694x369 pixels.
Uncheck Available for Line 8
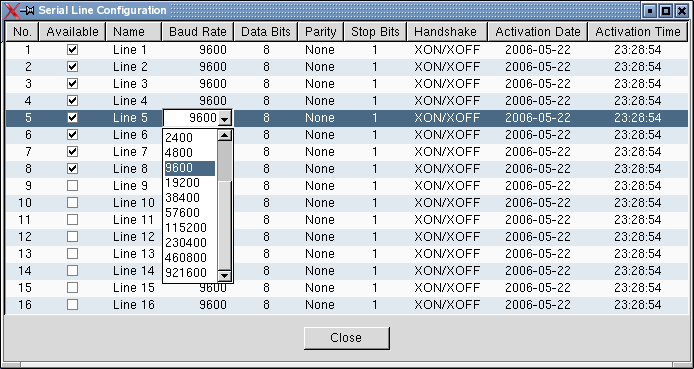[72, 169]
